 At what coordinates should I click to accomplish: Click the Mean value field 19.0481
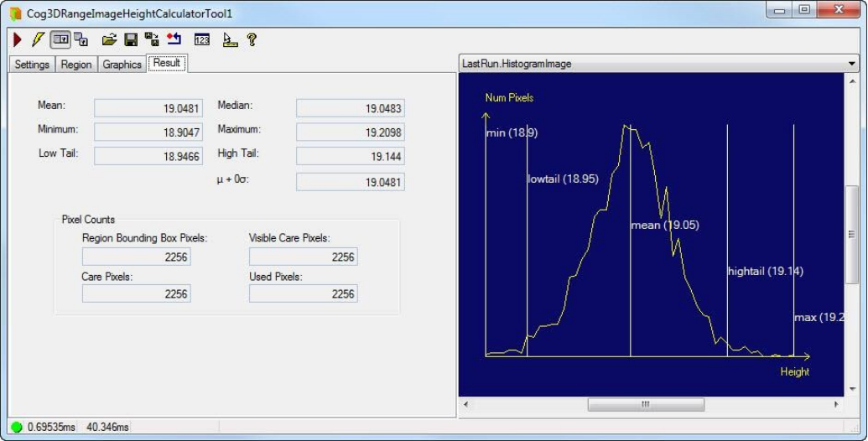pyautogui.click(x=148, y=108)
